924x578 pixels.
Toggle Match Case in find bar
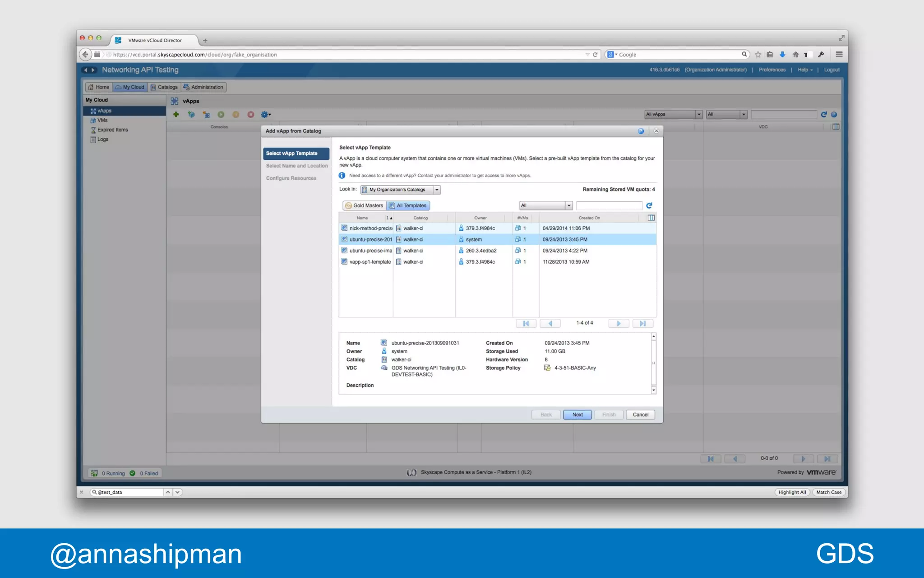coord(828,492)
